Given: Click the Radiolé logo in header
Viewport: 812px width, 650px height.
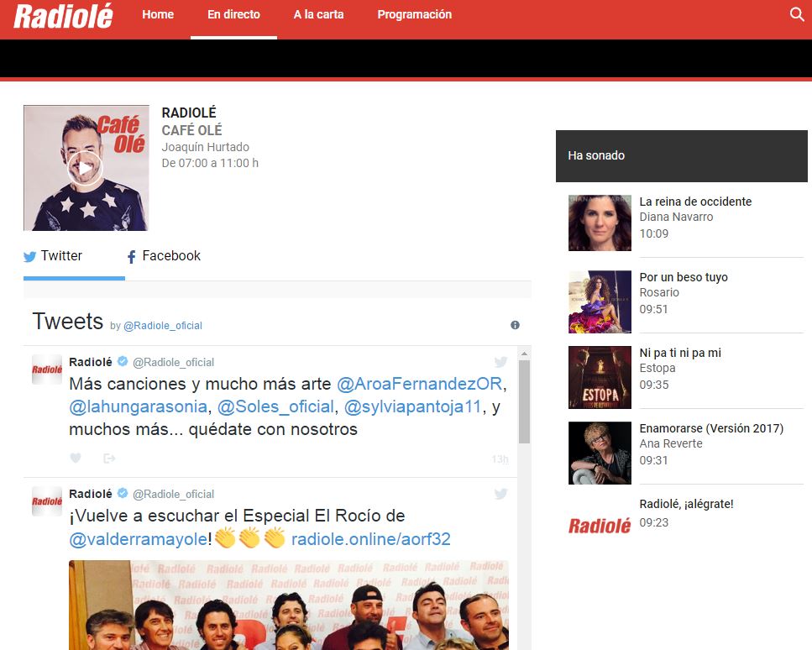Looking at the screenshot, I should pos(63,16).
